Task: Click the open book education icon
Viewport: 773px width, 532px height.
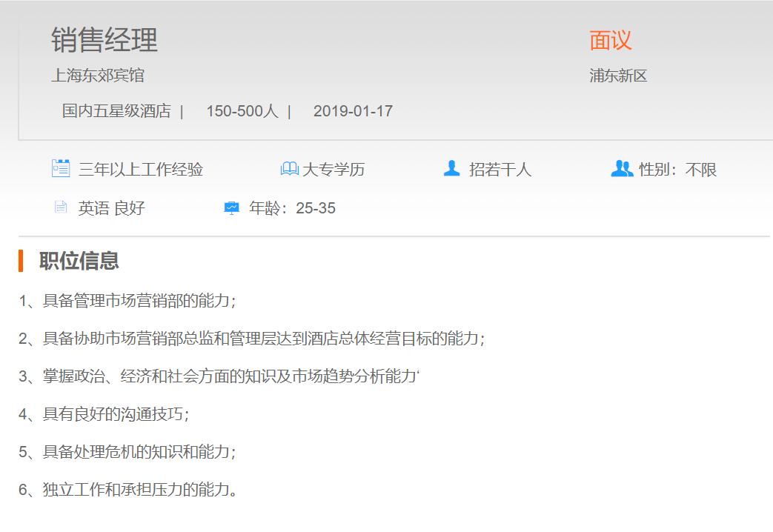Action: (289, 169)
